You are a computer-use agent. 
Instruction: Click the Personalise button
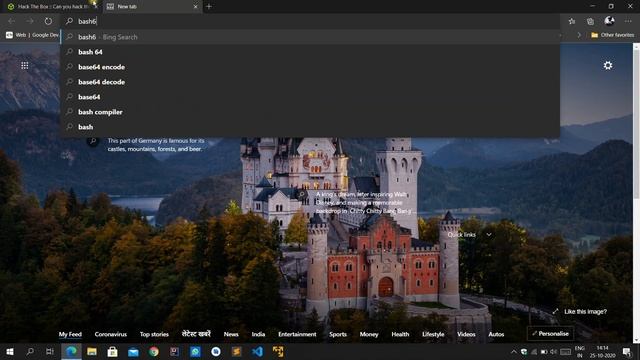coord(550,333)
